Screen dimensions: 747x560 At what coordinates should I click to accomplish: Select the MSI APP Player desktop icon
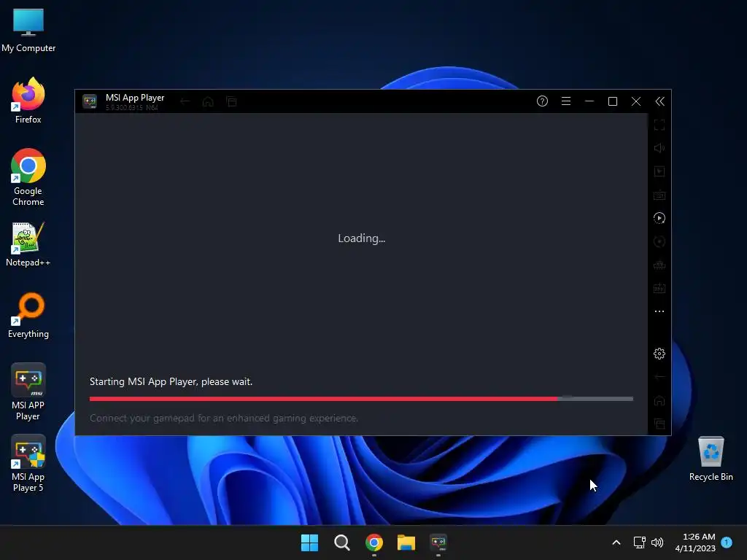(x=28, y=392)
